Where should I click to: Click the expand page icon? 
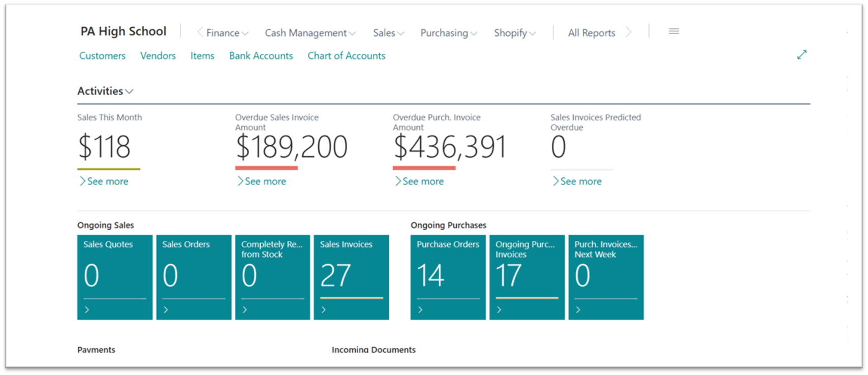[x=801, y=55]
